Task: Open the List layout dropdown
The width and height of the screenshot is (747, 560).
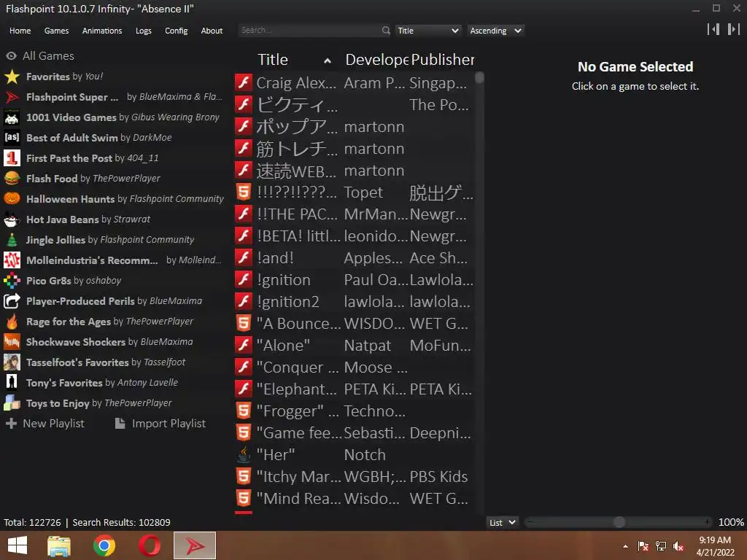Action: point(502,522)
